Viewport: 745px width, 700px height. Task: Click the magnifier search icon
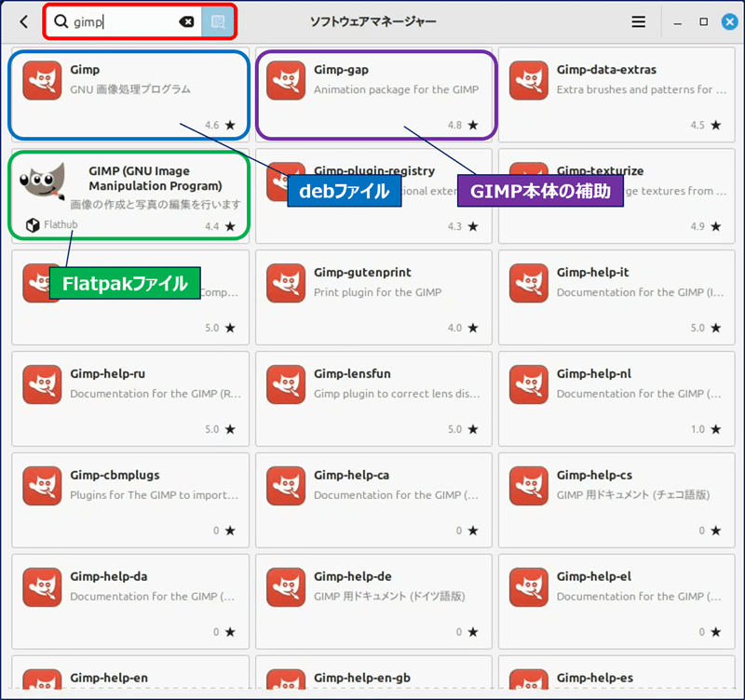[x=61, y=21]
